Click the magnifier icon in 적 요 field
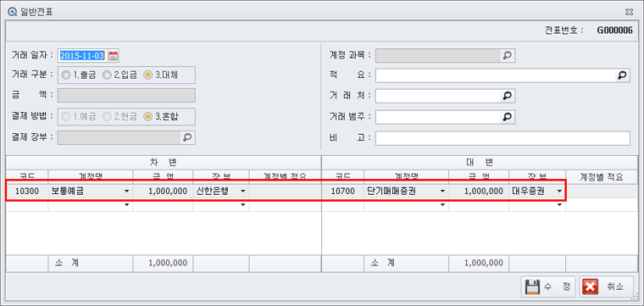Viewport: 644px width, 306px height. pyautogui.click(x=623, y=75)
